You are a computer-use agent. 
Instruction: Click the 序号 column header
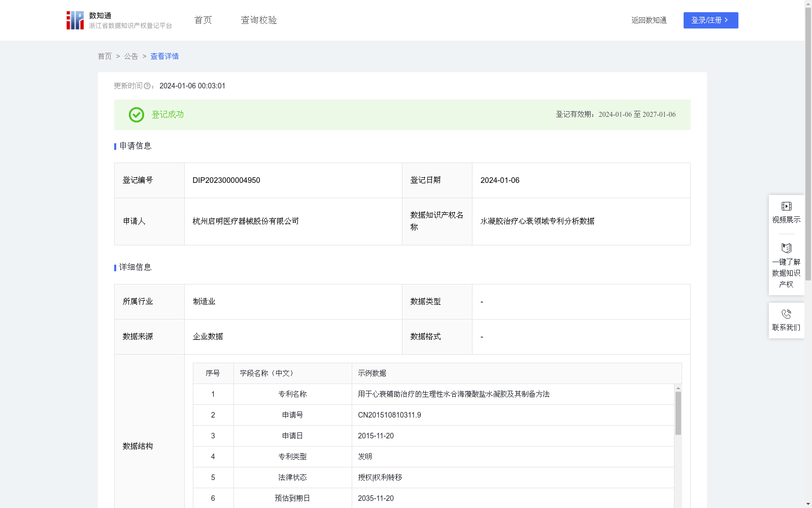click(213, 373)
